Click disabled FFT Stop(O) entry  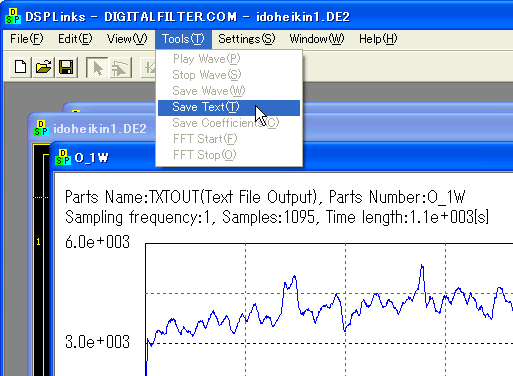229,155
